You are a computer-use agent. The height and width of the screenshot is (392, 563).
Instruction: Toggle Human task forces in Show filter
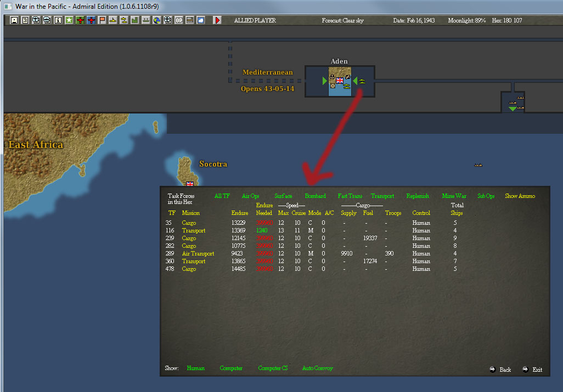tap(196, 368)
